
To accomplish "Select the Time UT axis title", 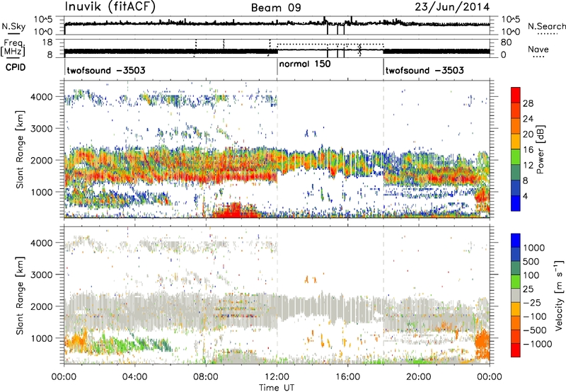I will 277,388.
